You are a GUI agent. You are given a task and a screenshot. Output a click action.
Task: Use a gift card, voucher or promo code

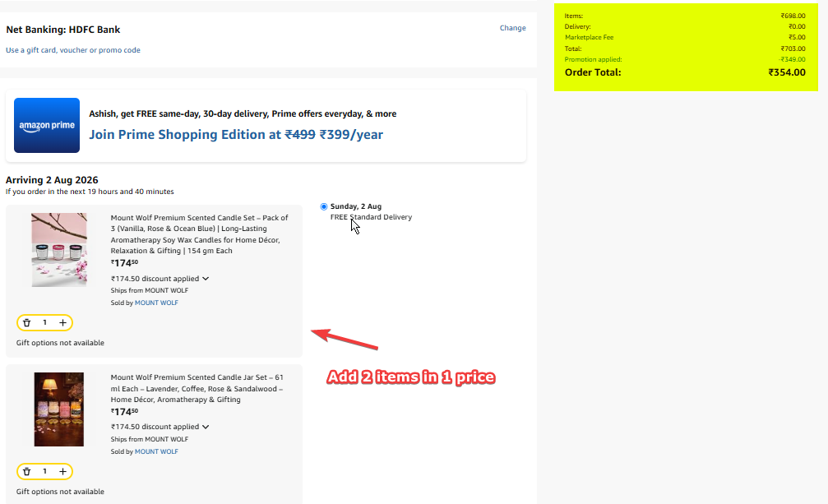pos(73,50)
